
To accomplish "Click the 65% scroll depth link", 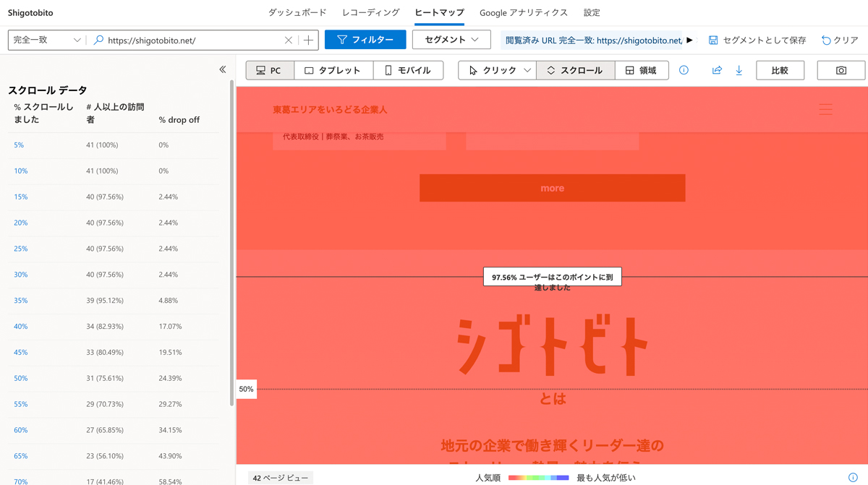I will 20,456.
